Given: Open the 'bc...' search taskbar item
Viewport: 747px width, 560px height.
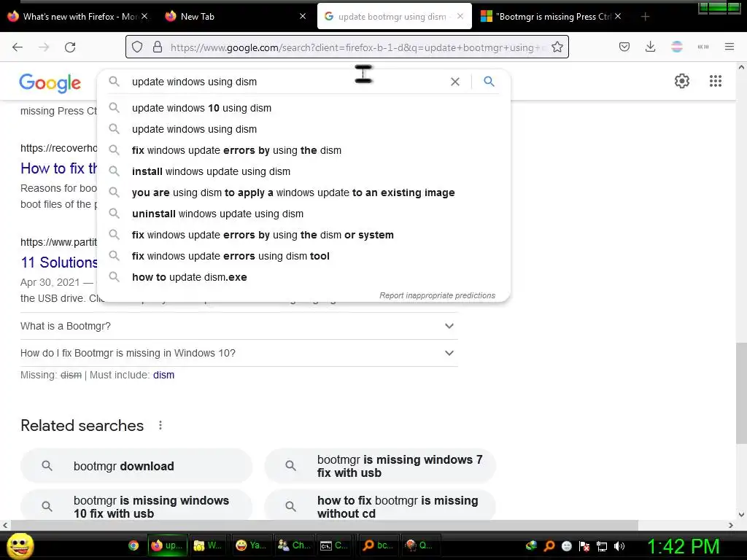Looking at the screenshot, I should [378, 545].
